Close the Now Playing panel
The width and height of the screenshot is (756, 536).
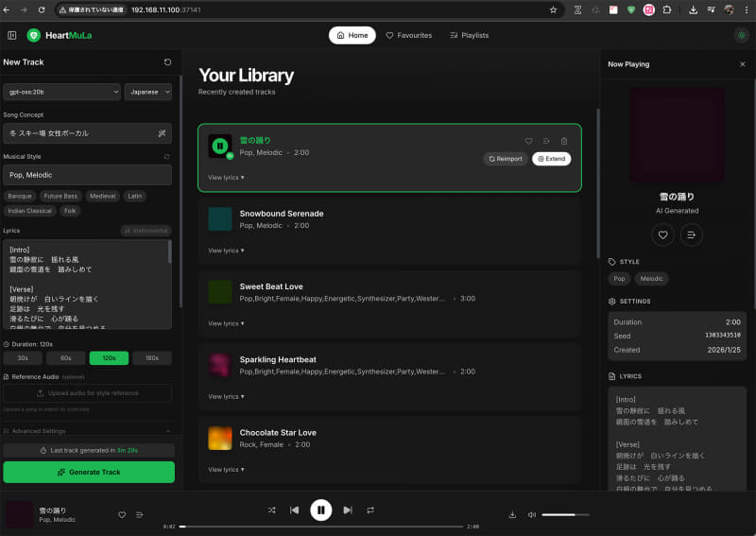click(x=743, y=64)
